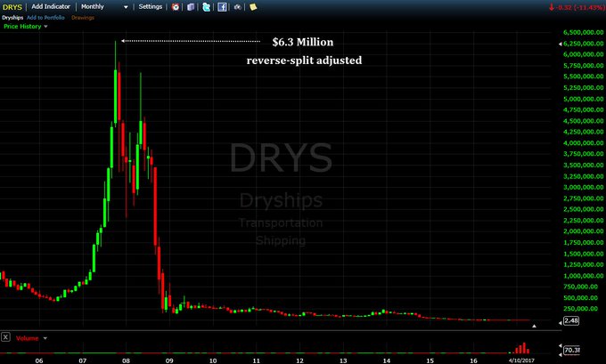
Task: Open the yellow sticky note icon
Action: [253, 7]
